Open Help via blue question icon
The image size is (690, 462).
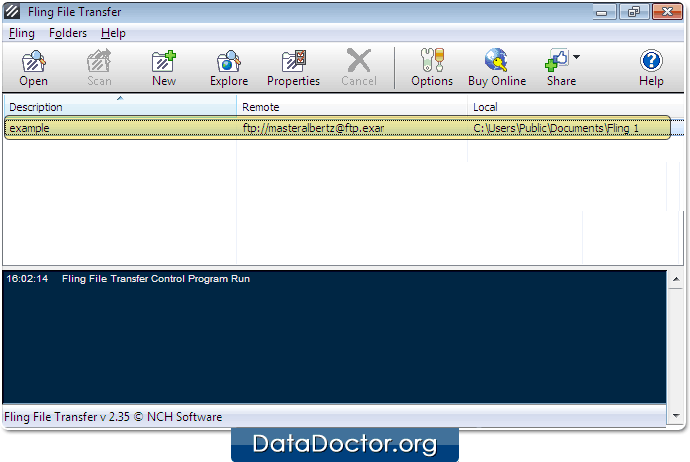651,61
